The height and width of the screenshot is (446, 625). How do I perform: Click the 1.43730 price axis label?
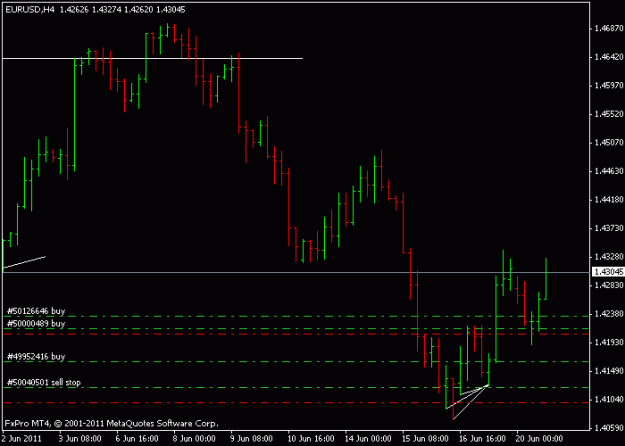pyautogui.click(x=608, y=228)
